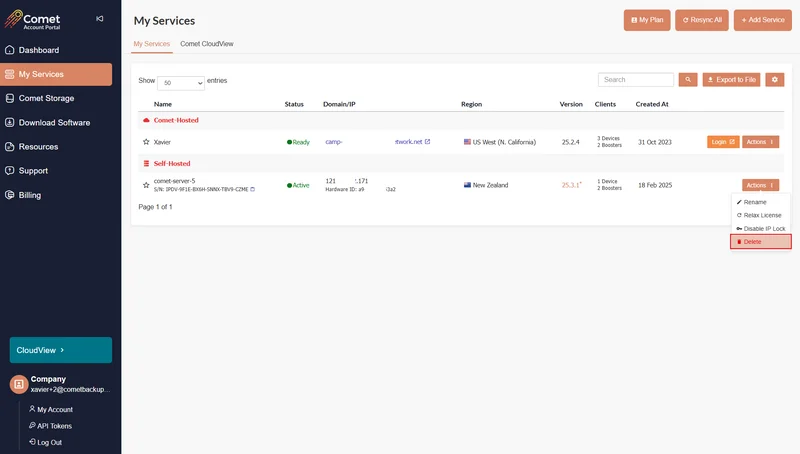The width and height of the screenshot is (800, 454).
Task: Star the Xavier service as favorite
Action: (146, 142)
